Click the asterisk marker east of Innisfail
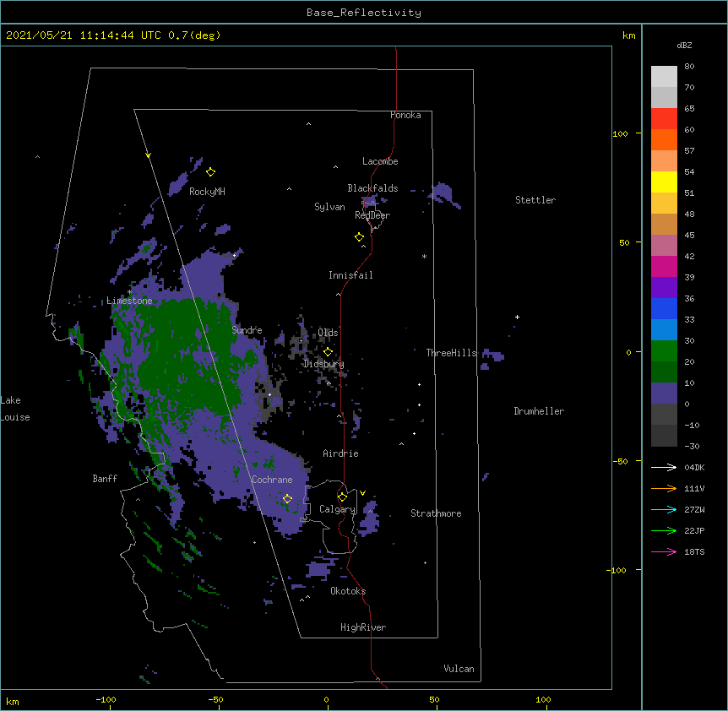The width and height of the screenshot is (728, 711). pos(424,257)
